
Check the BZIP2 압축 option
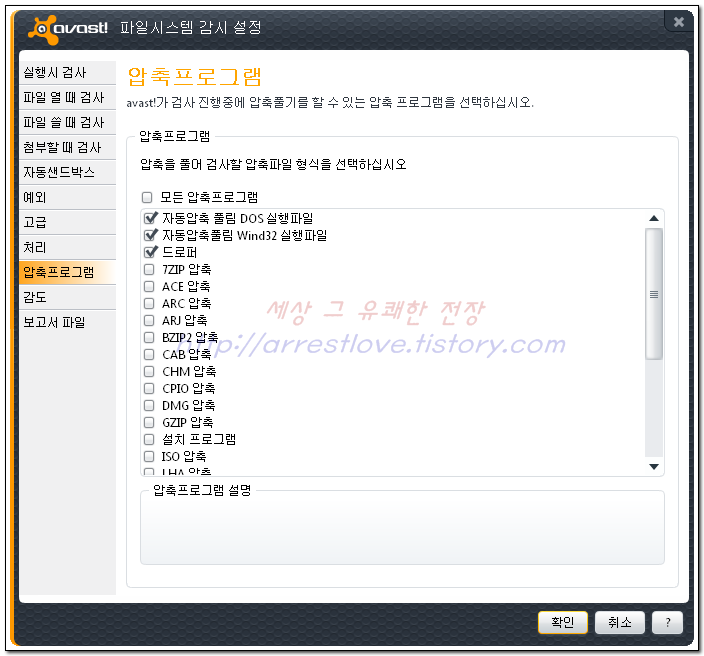coord(149,337)
